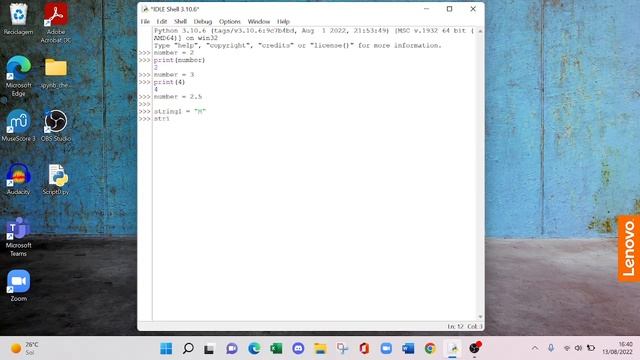The height and width of the screenshot is (360, 640).
Task: Open taskbar Search
Action: click(188, 349)
